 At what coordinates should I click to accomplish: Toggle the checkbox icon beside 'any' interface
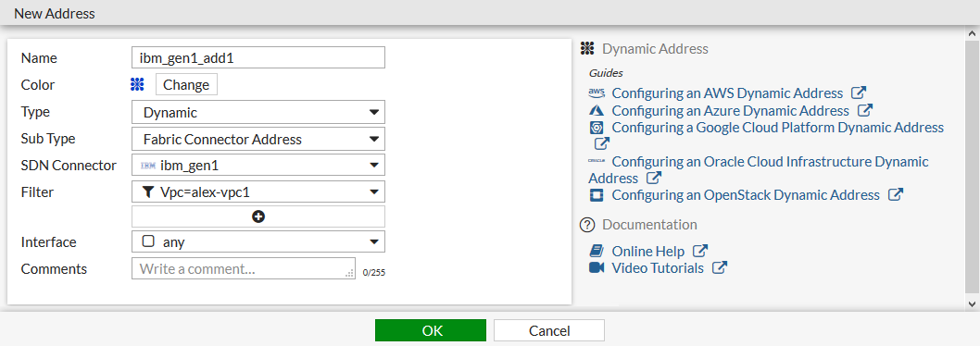coord(148,241)
